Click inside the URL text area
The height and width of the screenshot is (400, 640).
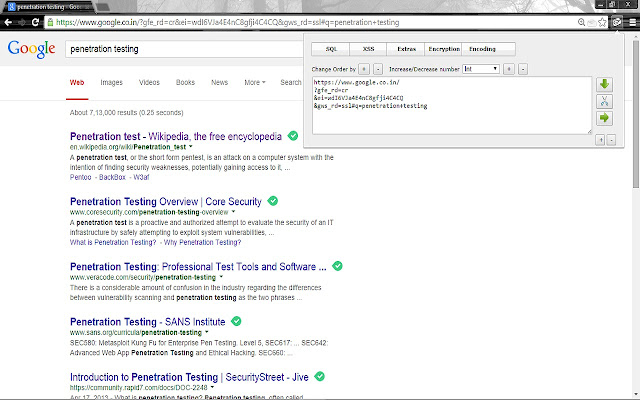(x=451, y=105)
